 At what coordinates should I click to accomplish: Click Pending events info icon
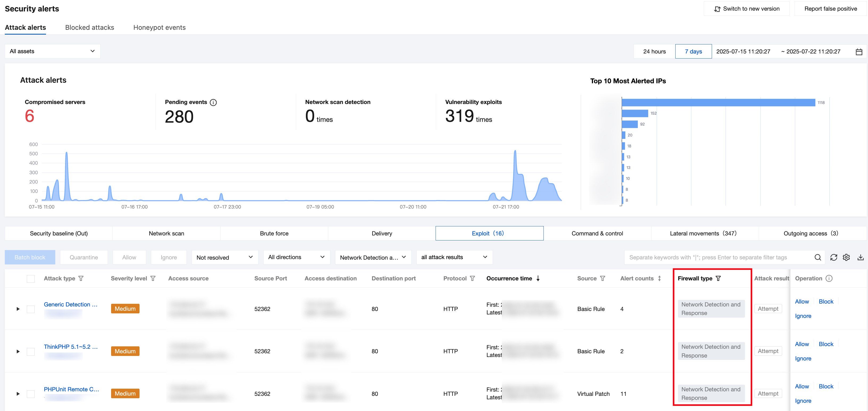click(213, 102)
